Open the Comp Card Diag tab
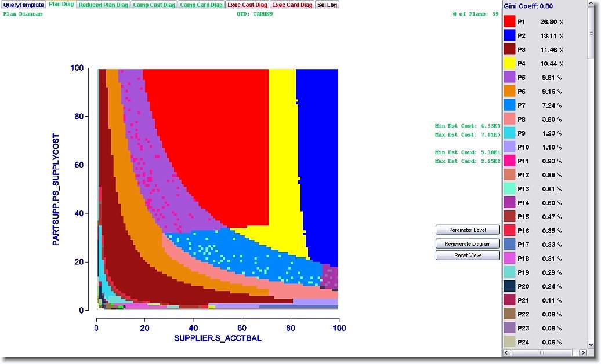601x364 pixels. (201, 5)
